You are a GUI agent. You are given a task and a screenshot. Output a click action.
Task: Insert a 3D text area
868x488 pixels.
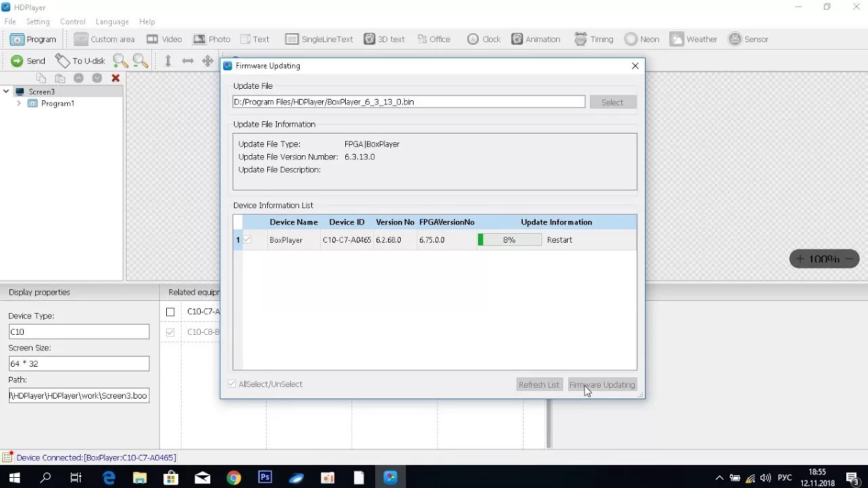(384, 39)
